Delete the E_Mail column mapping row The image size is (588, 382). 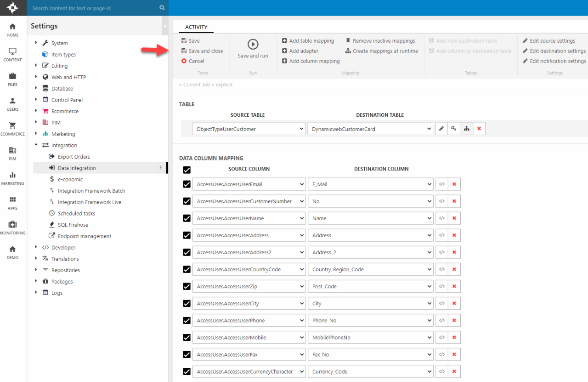coord(454,184)
